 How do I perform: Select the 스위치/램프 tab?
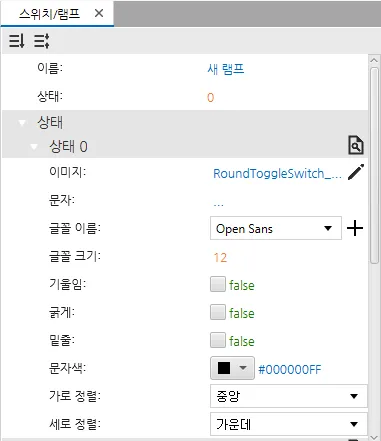tap(49, 14)
